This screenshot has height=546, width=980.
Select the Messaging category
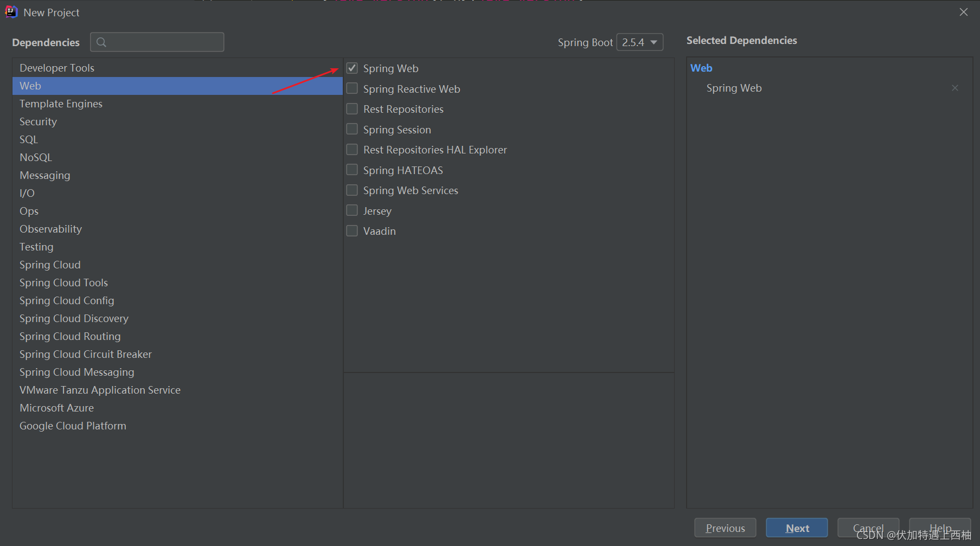click(x=177, y=175)
